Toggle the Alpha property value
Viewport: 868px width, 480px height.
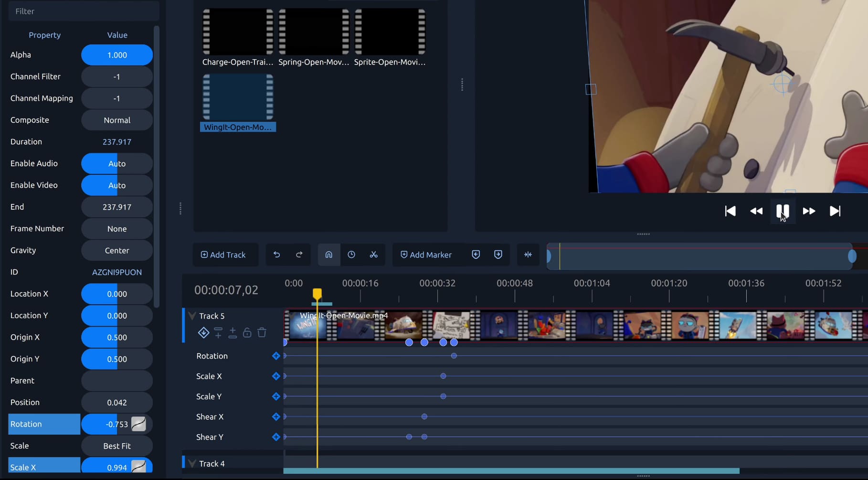pyautogui.click(x=116, y=54)
